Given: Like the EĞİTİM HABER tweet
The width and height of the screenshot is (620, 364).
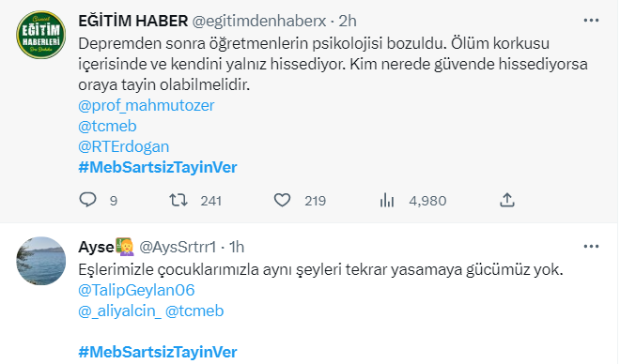Looking at the screenshot, I should pos(283,200).
